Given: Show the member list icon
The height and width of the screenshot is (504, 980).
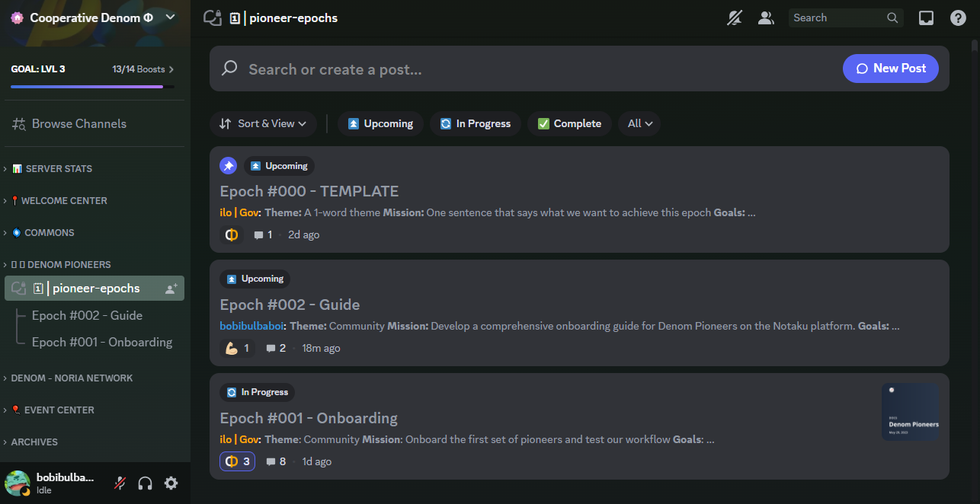Looking at the screenshot, I should point(766,18).
